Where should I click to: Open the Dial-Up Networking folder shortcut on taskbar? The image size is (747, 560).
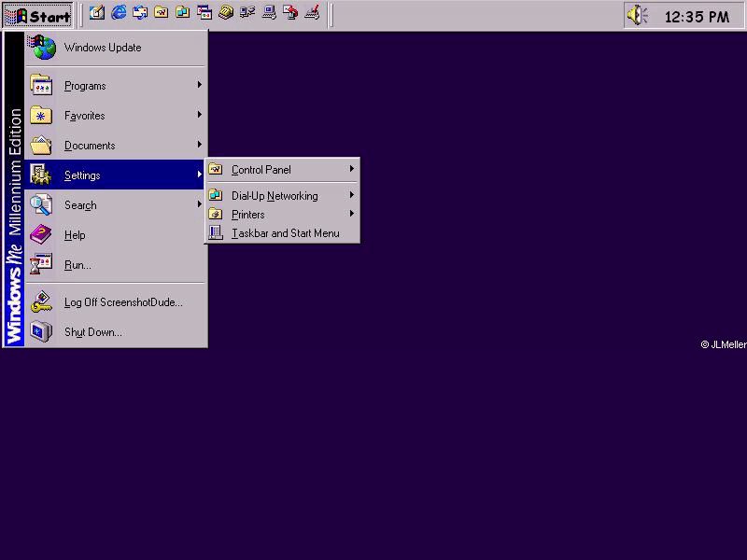[x=183, y=13]
